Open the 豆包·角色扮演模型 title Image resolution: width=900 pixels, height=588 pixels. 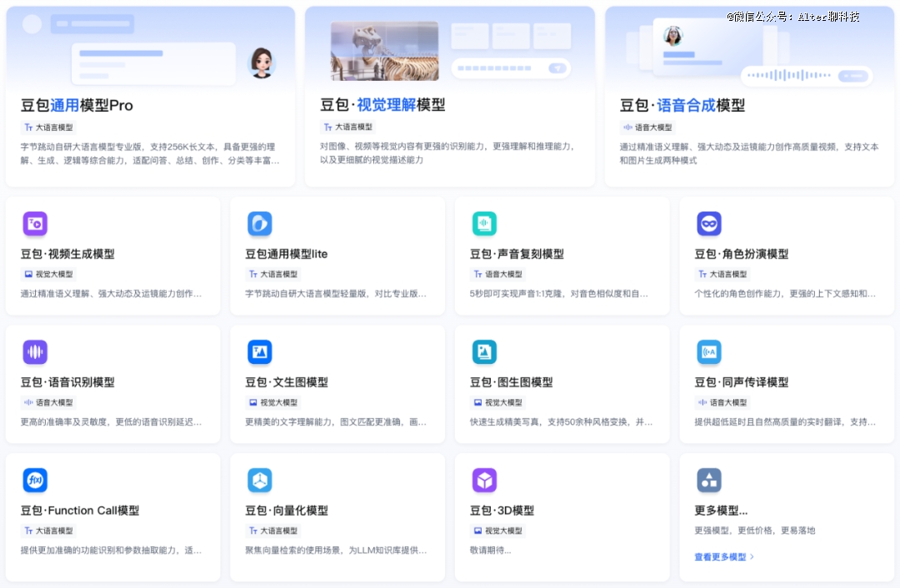742,253
